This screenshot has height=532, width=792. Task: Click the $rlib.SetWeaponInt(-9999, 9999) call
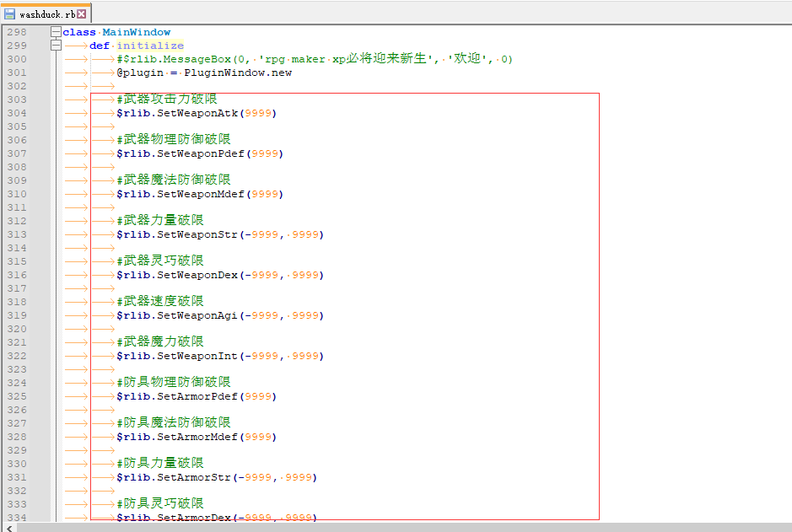[220, 356]
